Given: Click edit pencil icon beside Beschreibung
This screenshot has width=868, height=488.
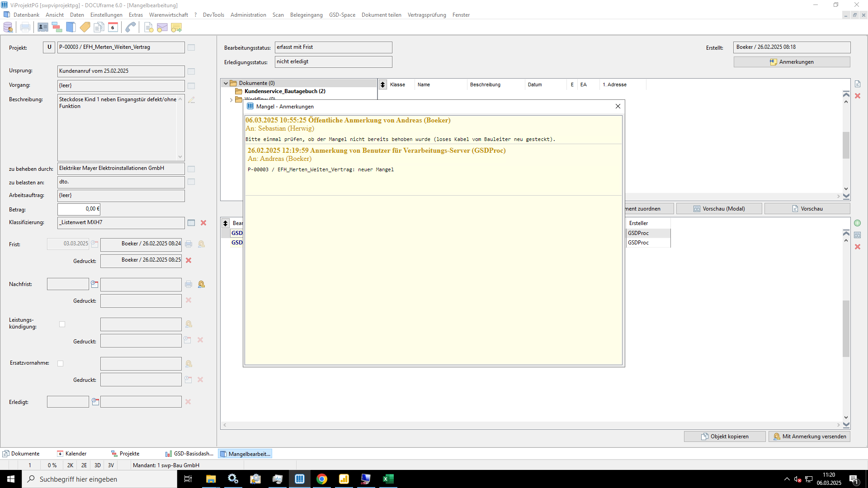Looking at the screenshot, I should (x=191, y=100).
